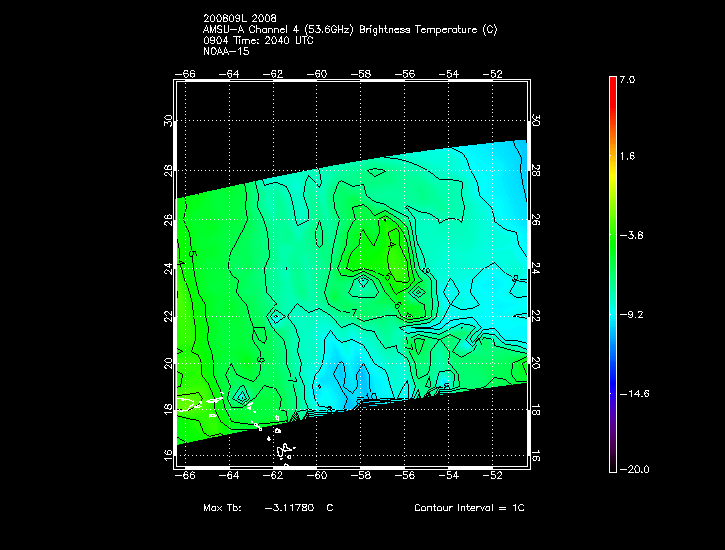Click the -52 longitude label on top axis
Viewport: 725px width, 550px height.
pos(494,73)
